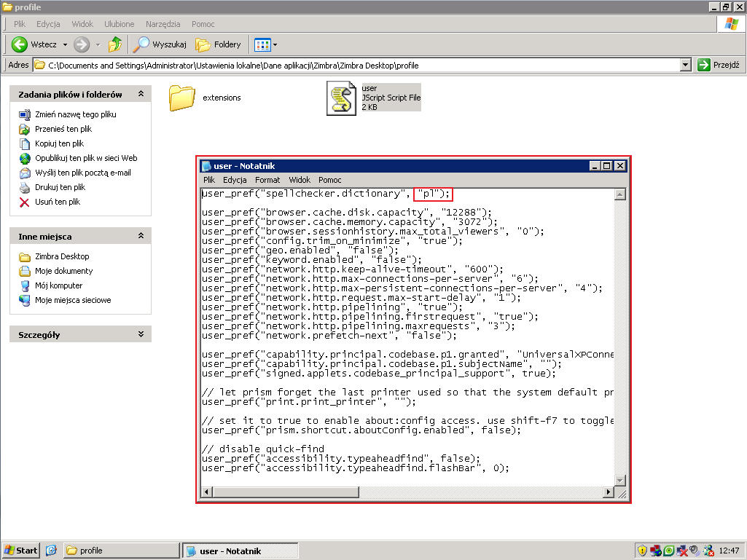Click Zmień nazwę tego pliku link
Image resolution: width=747 pixels, height=560 pixels.
click(x=76, y=114)
